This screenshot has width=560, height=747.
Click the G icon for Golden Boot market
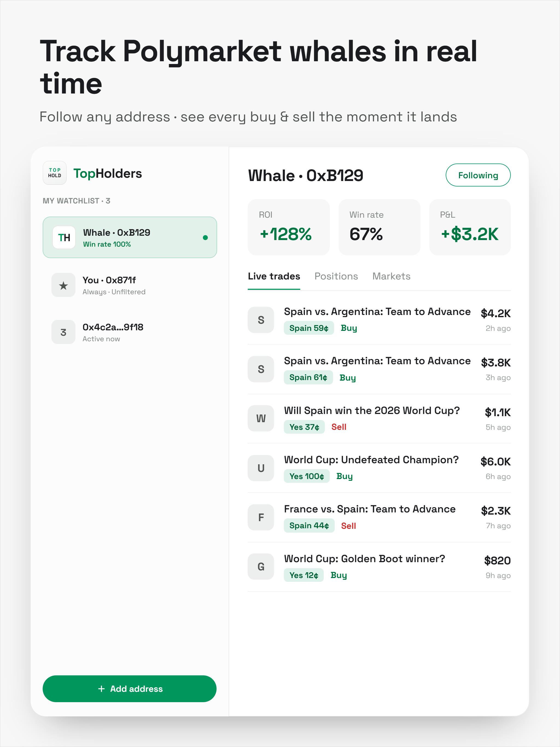point(261,567)
